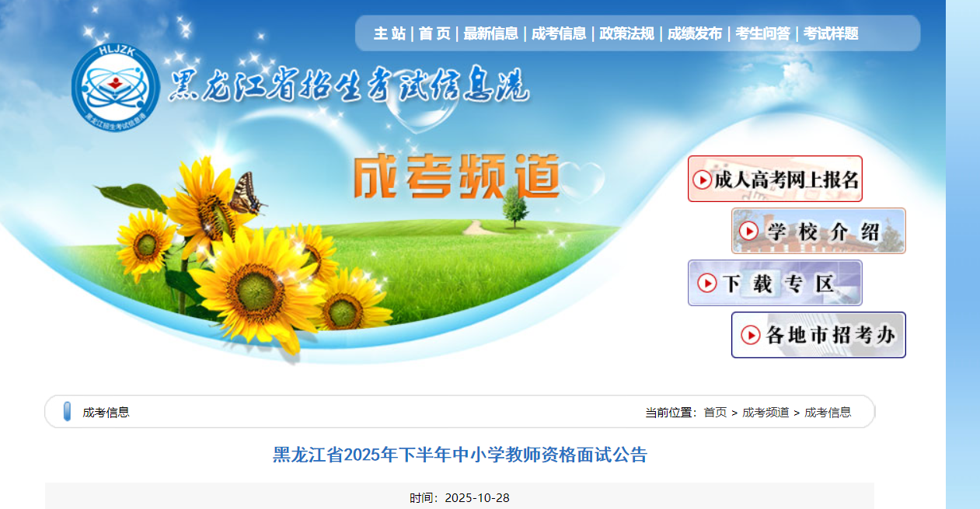The width and height of the screenshot is (980, 509).
Task: Click the play icon beside 各地市招考办
Action: click(x=751, y=335)
